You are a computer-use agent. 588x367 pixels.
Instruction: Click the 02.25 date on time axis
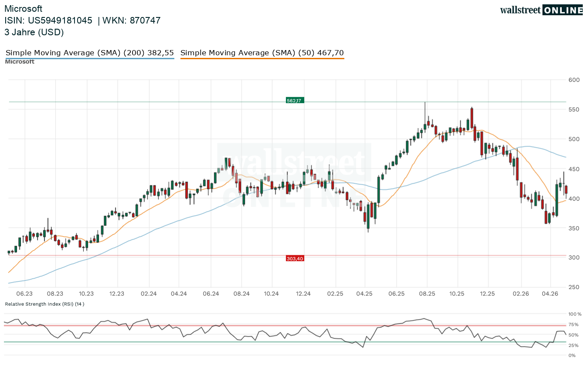[x=335, y=294]
